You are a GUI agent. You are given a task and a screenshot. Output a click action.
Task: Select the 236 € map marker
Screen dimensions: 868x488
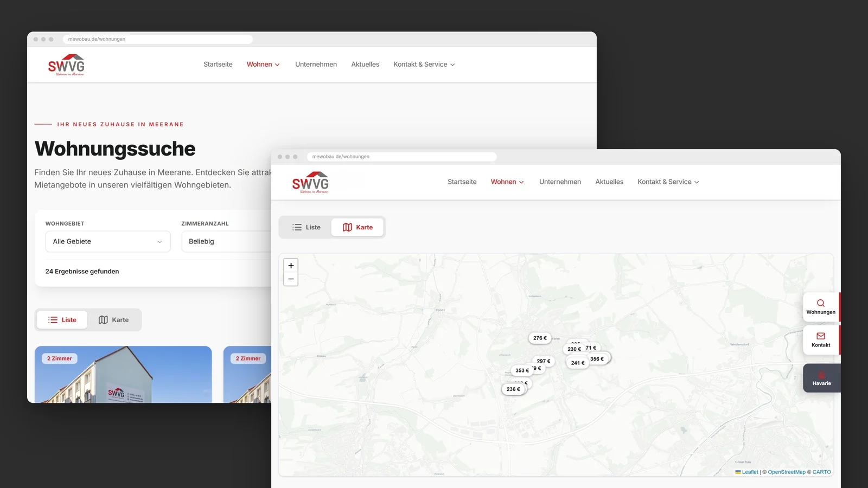(x=513, y=389)
